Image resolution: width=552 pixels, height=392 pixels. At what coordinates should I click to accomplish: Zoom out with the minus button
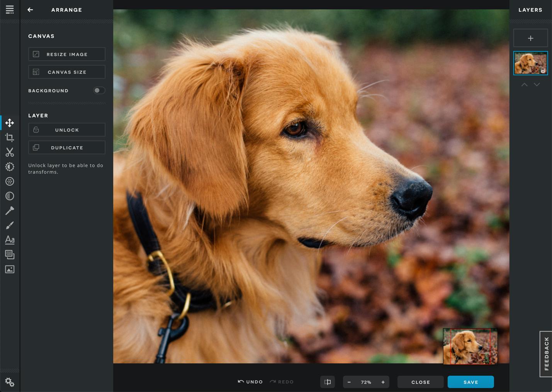(x=349, y=382)
